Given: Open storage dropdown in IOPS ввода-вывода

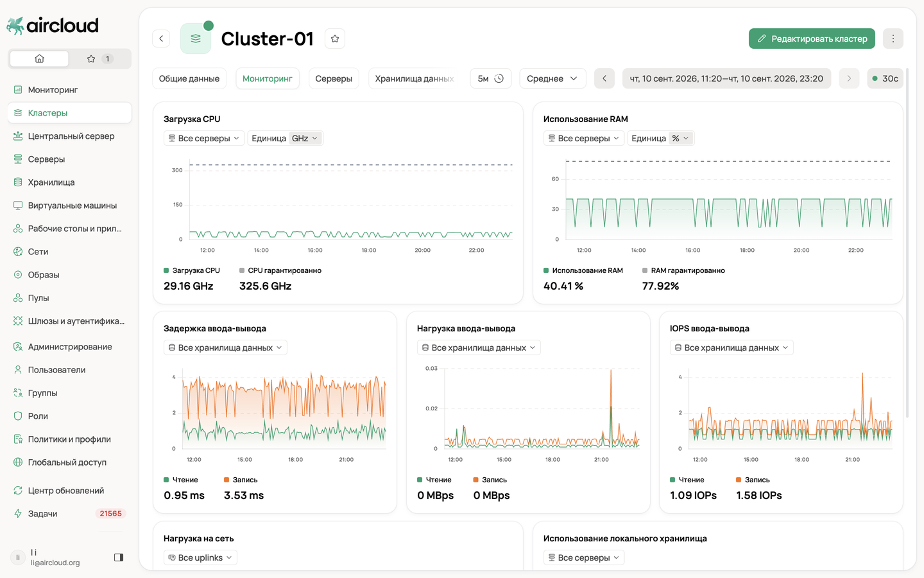Looking at the screenshot, I should pos(732,347).
